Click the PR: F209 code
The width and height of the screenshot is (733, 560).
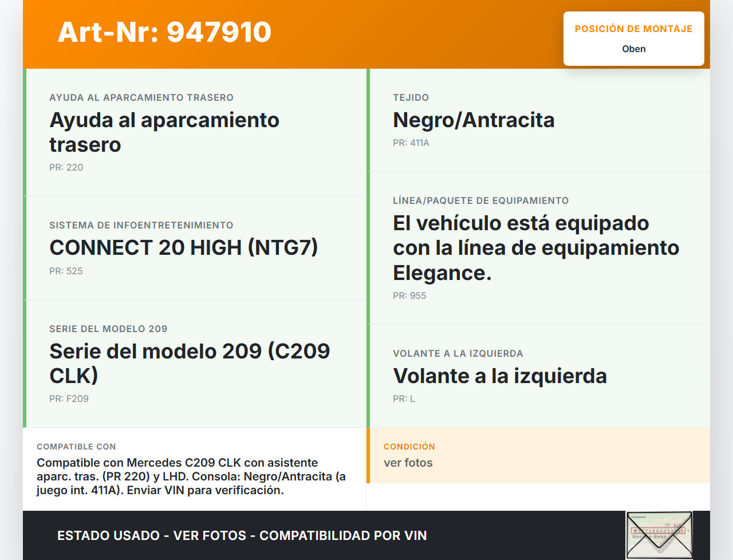click(x=69, y=399)
